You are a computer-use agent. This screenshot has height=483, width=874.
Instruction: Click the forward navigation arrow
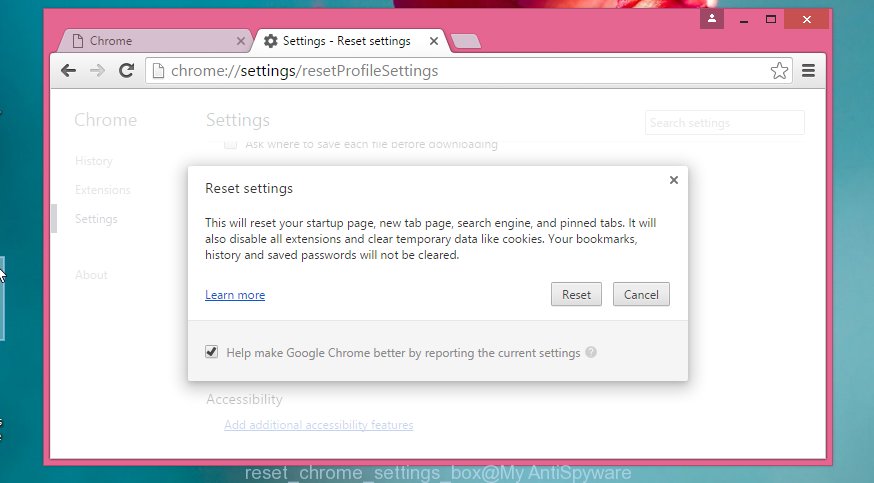98,71
